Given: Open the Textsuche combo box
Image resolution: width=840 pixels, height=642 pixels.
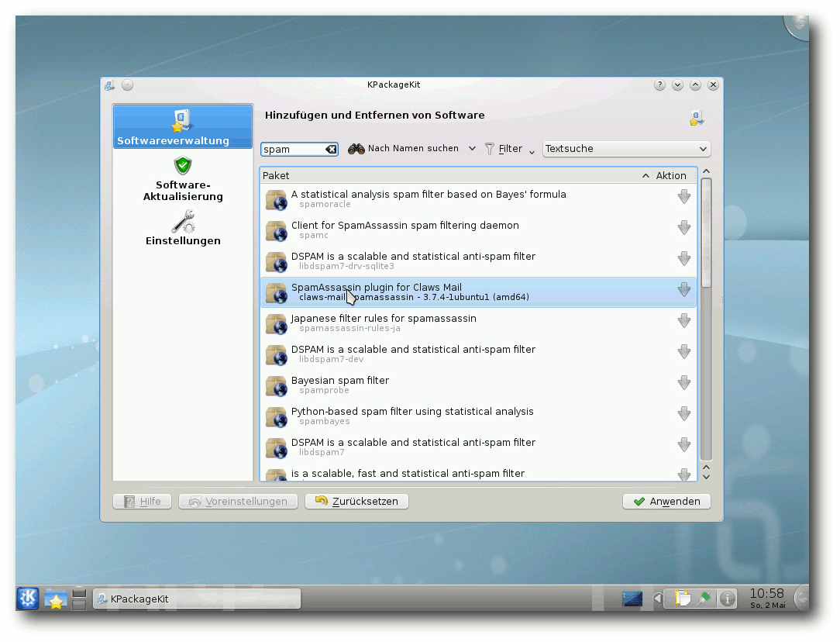Looking at the screenshot, I should (x=626, y=148).
